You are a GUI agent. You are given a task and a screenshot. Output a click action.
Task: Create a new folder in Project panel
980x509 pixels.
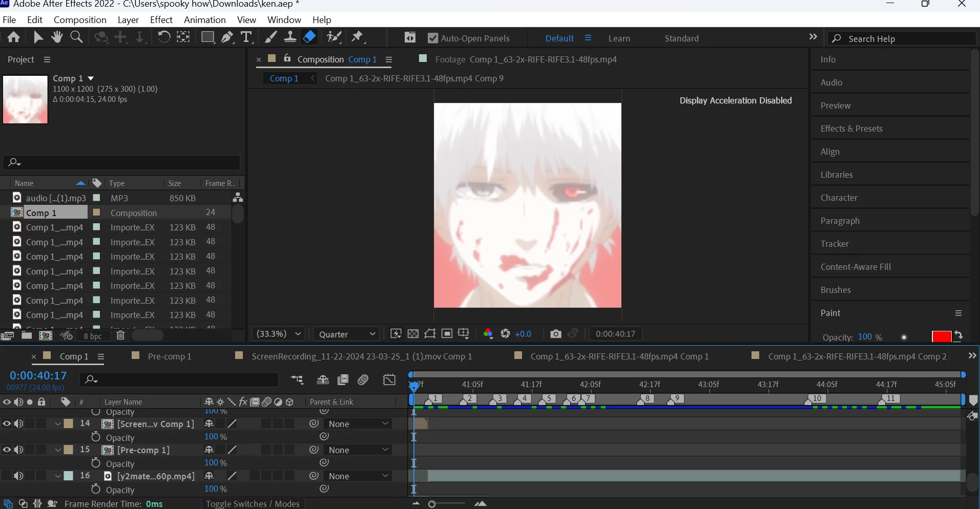pos(27,335)
